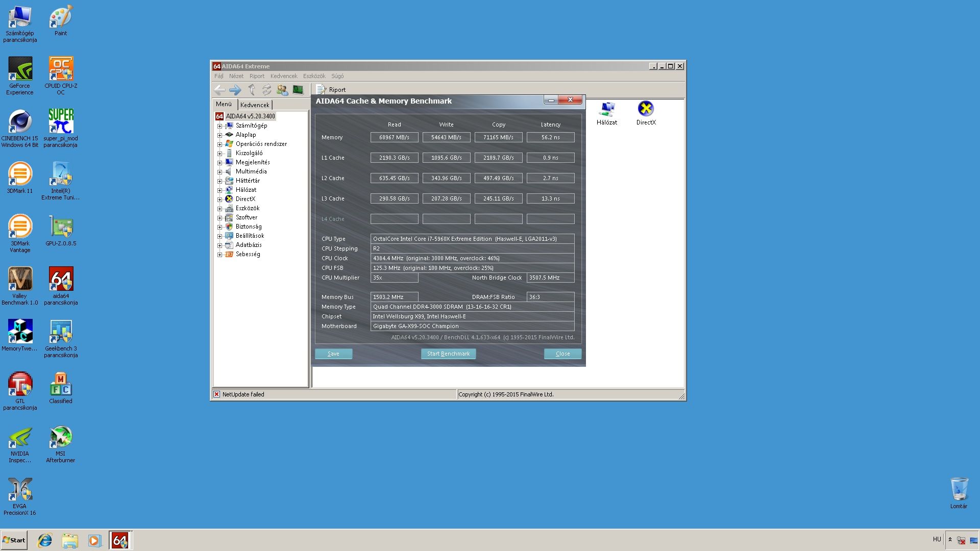Open NVIDIA Inspector desktop shortcut
The width and height of the screenshot is (980, 551).
coord(20,444)
